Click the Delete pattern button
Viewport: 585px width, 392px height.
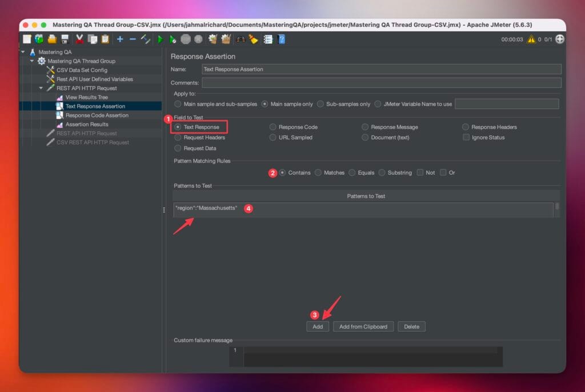[411, 326]
